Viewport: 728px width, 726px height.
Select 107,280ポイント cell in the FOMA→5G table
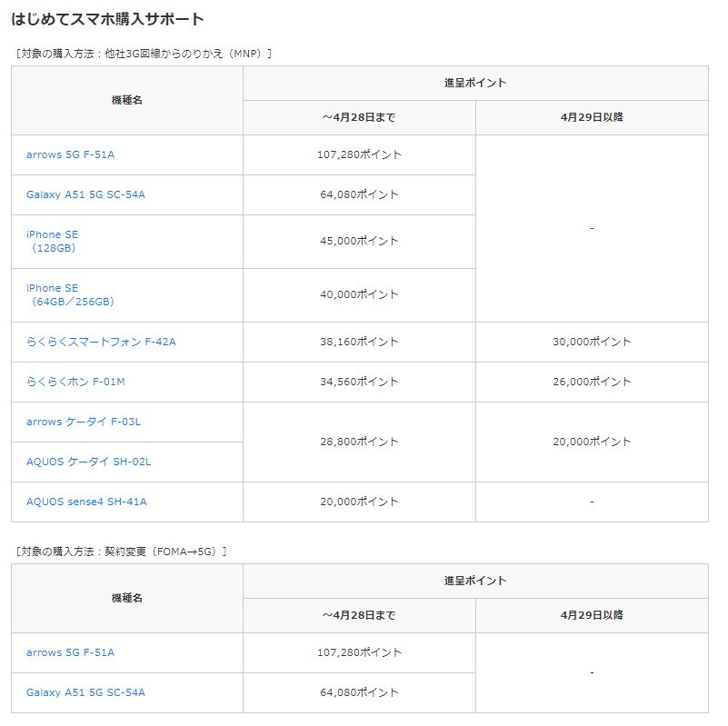pyautogui.click(x=359, y=653)
